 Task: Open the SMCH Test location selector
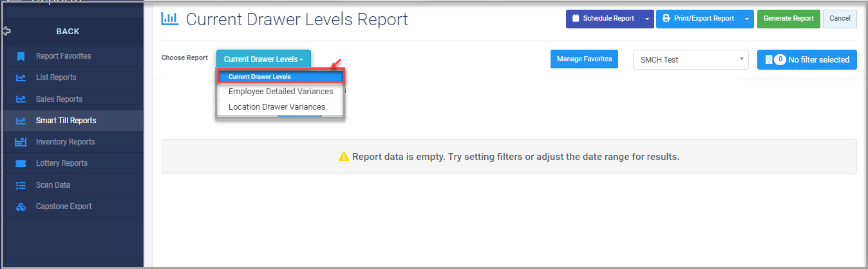[691, 59]
